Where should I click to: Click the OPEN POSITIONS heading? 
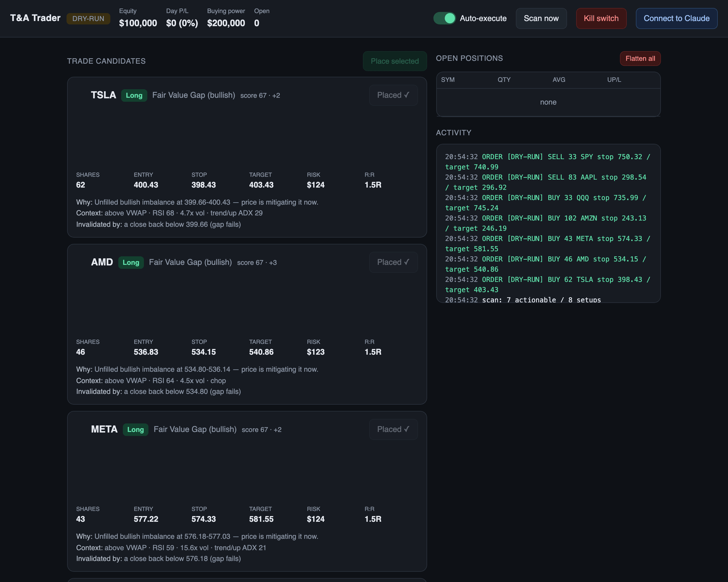469,58
